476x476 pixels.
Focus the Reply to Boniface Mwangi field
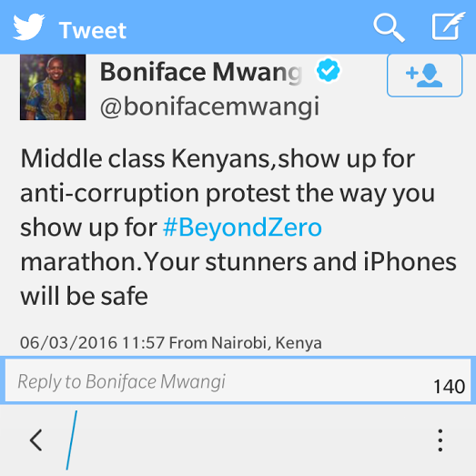[238, 380]
